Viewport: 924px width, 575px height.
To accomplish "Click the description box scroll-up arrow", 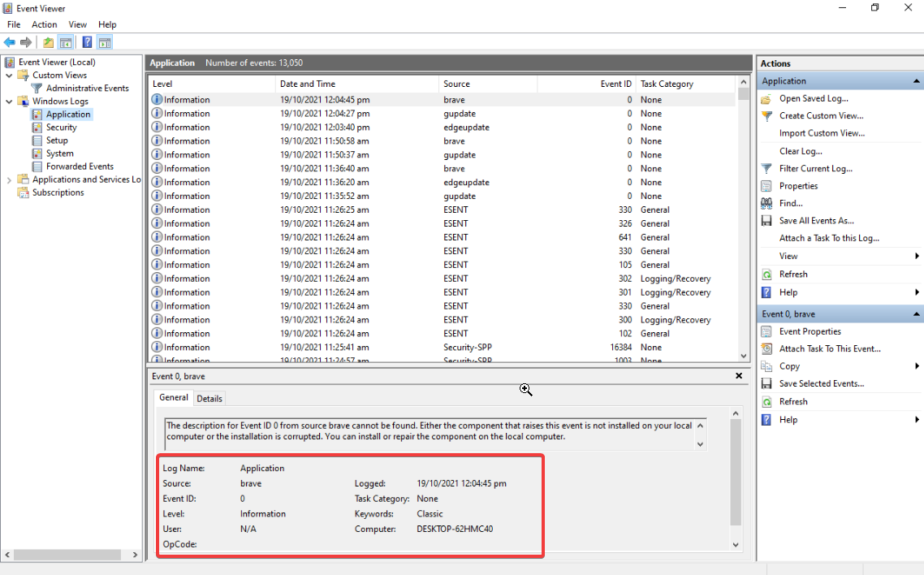I will [700, 426].
